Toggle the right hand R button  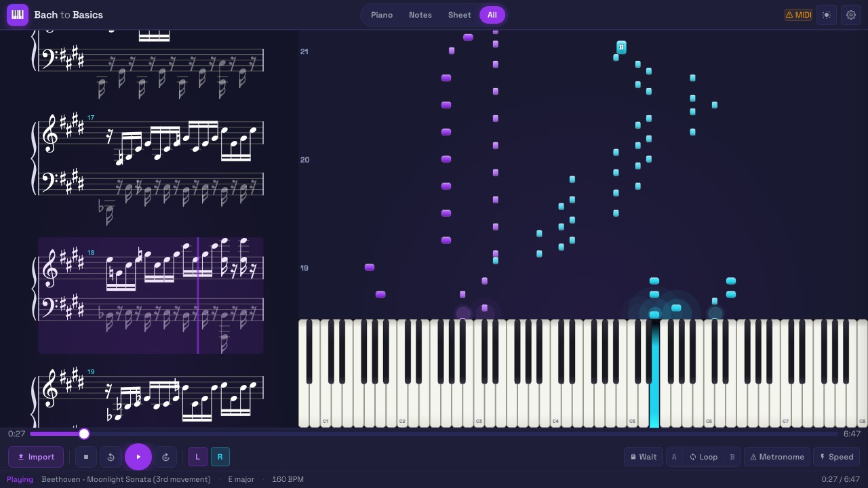(220, 457)
